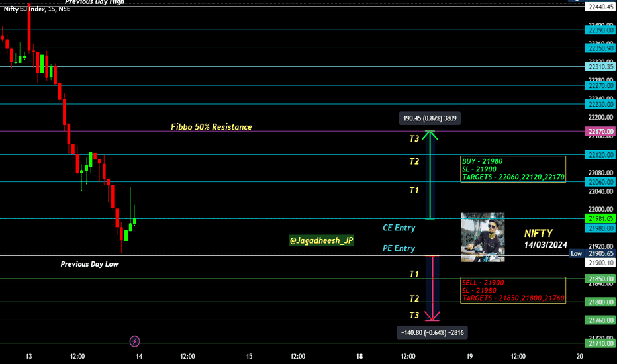Select the 22270.00 price label

(x=600, y=86)
